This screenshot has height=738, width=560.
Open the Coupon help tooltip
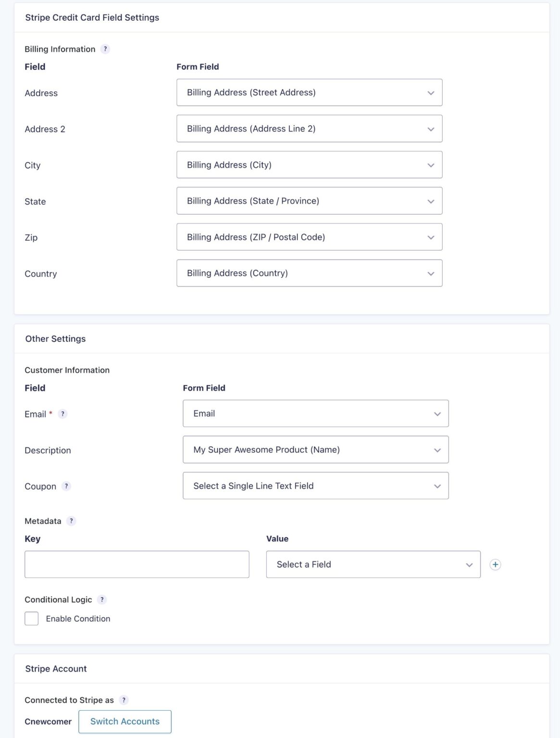[x=66, y=486]
